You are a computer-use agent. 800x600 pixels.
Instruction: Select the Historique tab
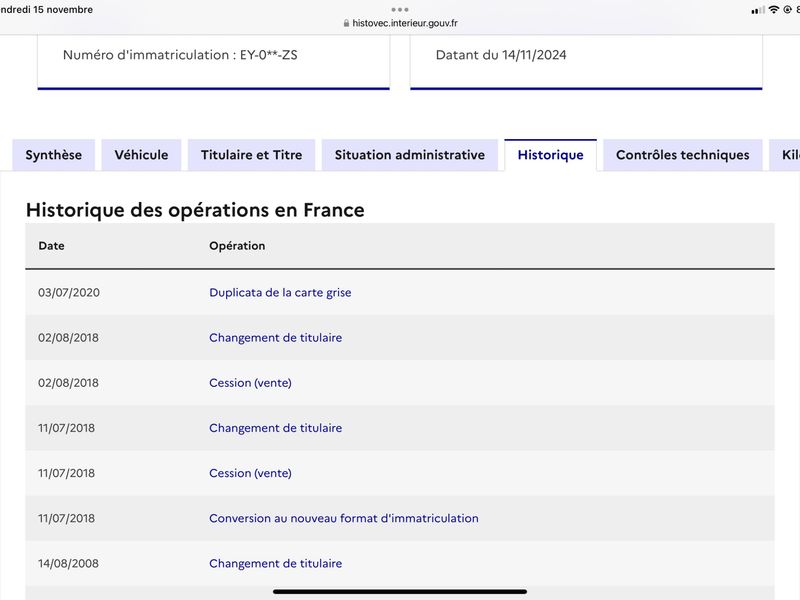point(551,155)
